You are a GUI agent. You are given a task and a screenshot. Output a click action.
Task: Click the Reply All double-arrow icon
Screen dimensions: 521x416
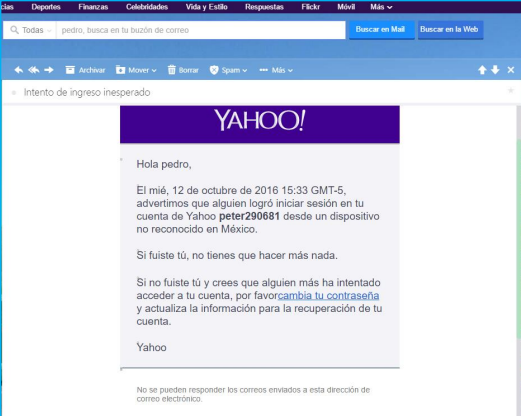(x=34, y=70)
